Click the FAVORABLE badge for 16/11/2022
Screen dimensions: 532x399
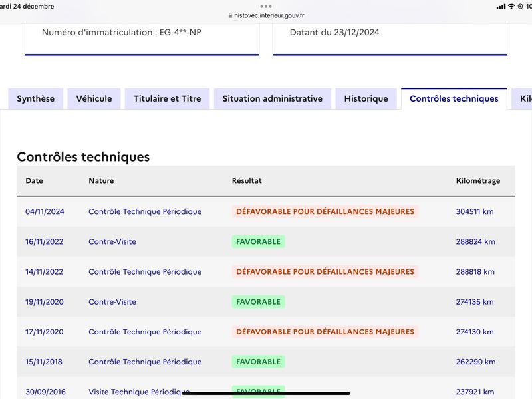(258, 241)
